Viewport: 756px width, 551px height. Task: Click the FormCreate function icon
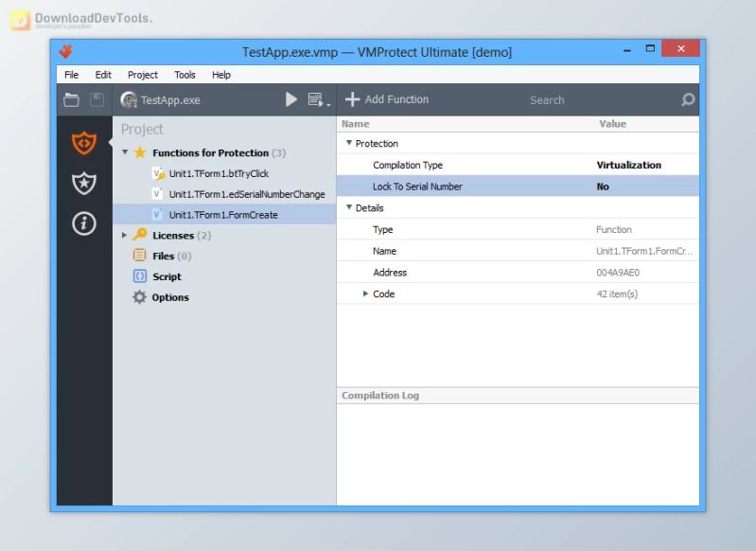[x=157, y=214]
